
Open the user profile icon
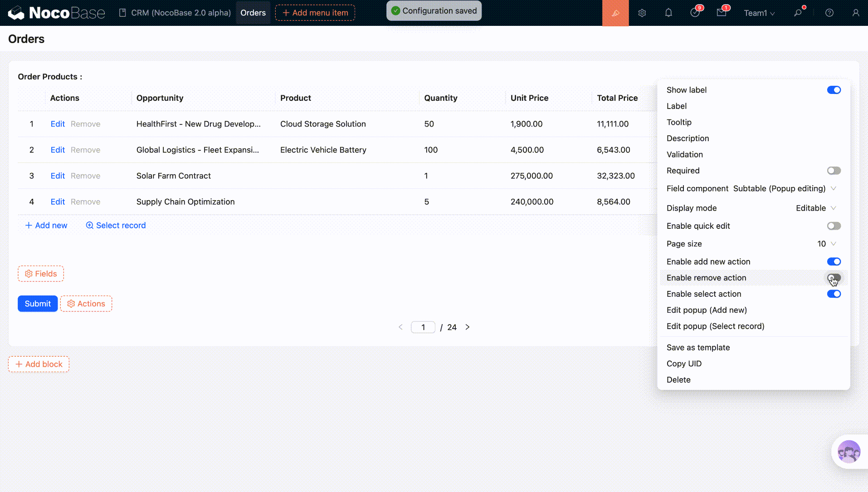coord(855,13)
